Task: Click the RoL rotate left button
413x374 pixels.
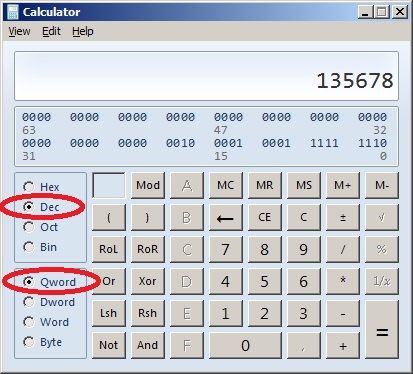Action: coord(109,249)
